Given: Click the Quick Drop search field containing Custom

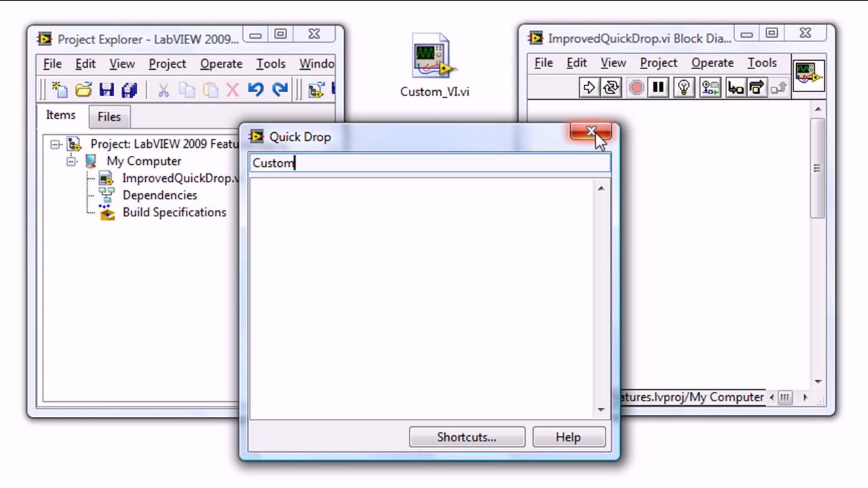Looking at the screenshot, I should pyautogui.click(x=430, y=163).
